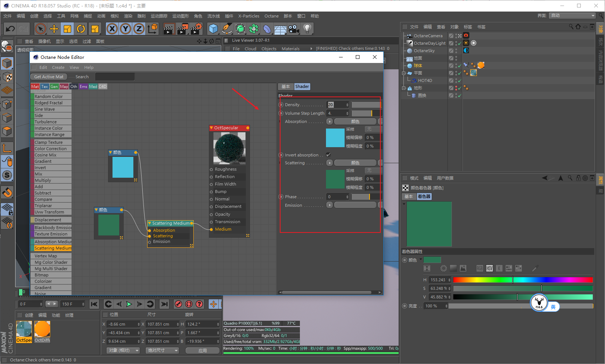Expand the 颜色 disclosure arrow in attributes
The image size is (605, 364).
421,259
